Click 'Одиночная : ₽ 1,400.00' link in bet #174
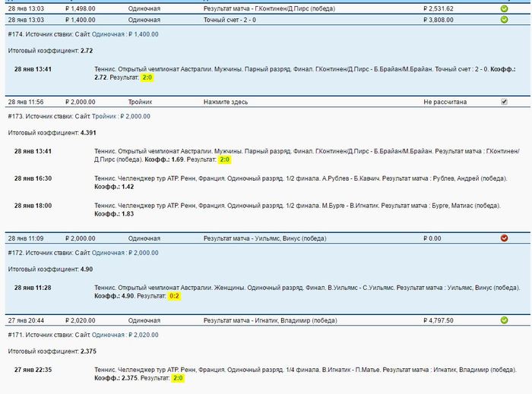The image size is (532, 394). (x=125, y=34)
